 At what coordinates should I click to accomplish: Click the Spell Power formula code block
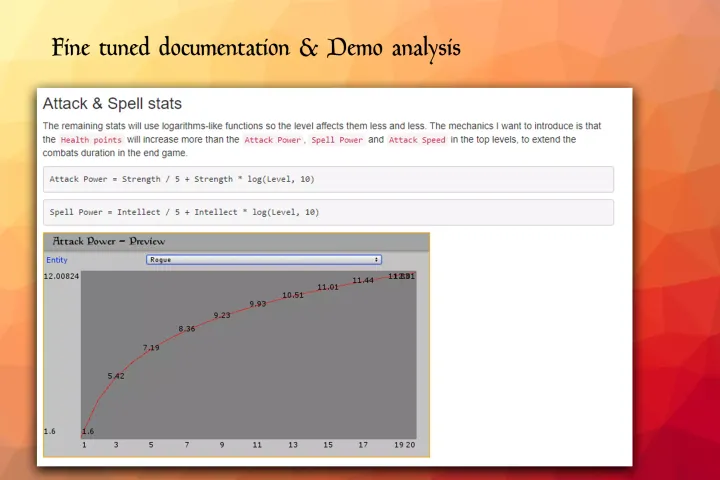tap(328, 212)
